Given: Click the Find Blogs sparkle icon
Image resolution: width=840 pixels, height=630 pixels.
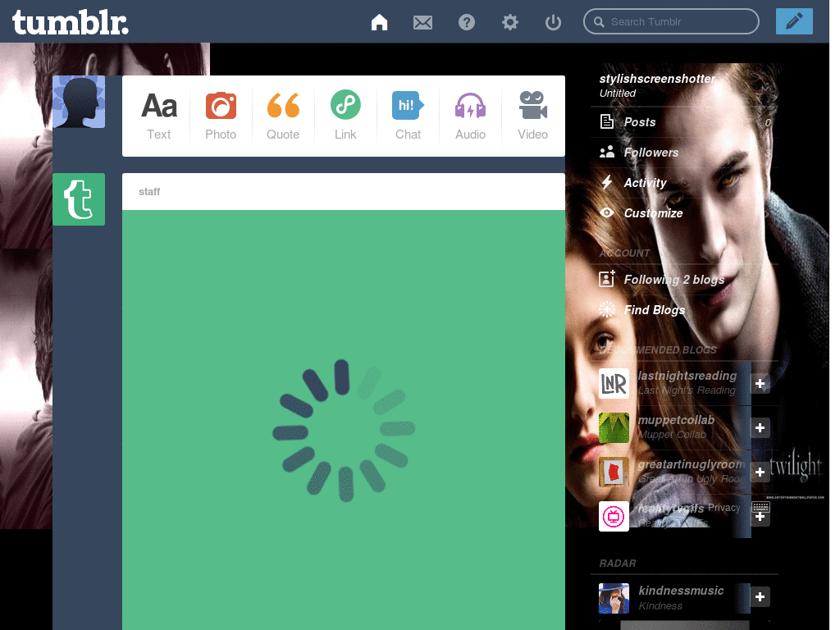Looking at the screenshot, I should click(x=606, y=309).
